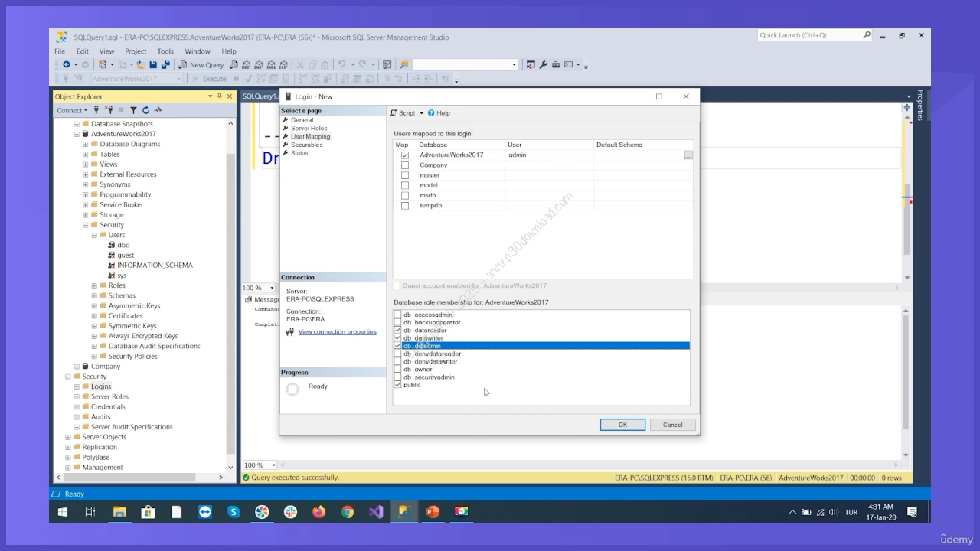
Task: Click the Object Explorer vertical scrollbar
Action: pos(231,306)
